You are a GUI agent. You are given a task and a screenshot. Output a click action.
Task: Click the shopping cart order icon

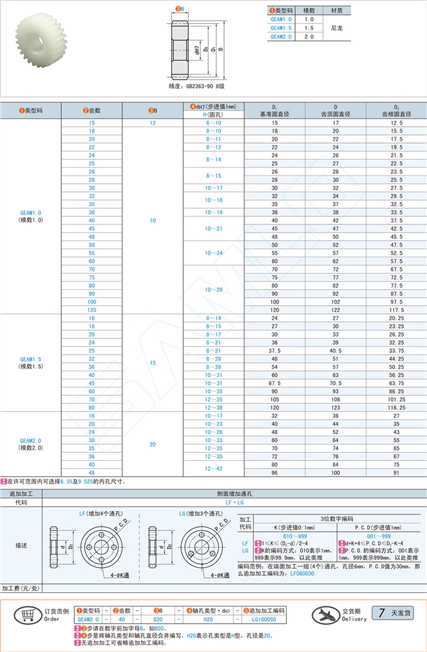click(x=28, y=615)
